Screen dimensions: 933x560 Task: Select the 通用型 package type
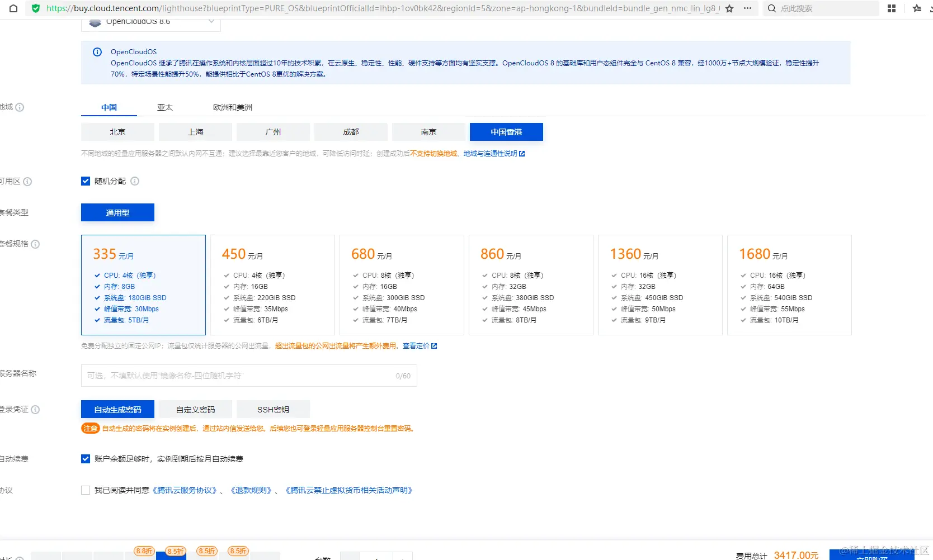[117, 212]
